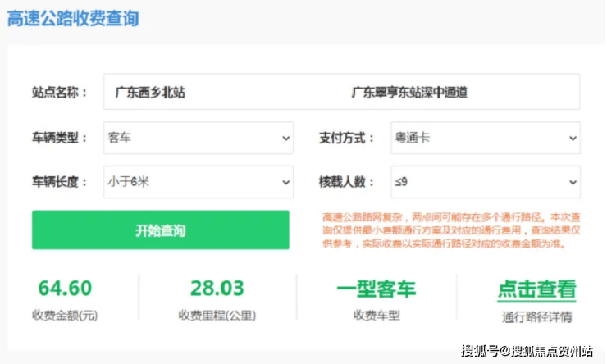Open the 车辆长度 dropdown showing 小于6米
The image size is (607, 364).
tap(199, 182)
